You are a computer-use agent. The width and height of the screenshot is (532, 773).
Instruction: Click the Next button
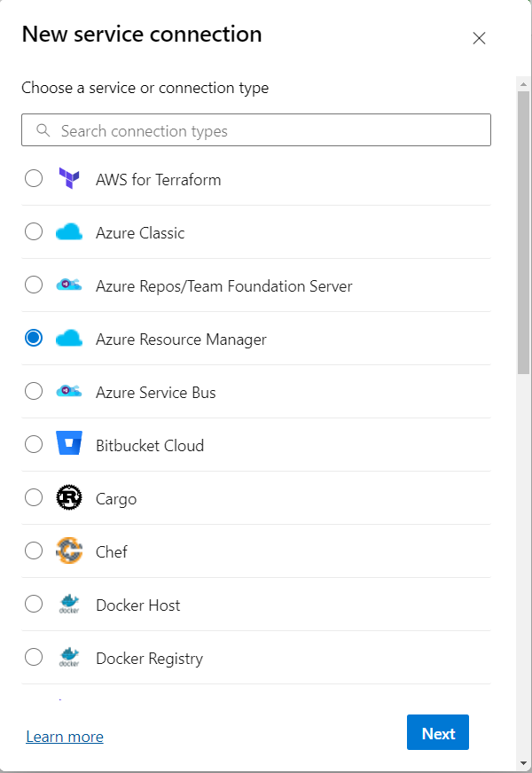(x=438, y=732)
